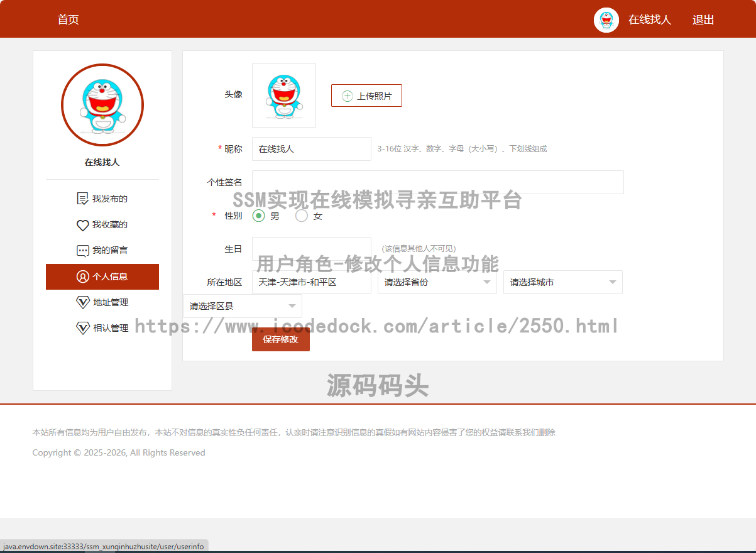Select the 女 gender radio button
Viewport: 756px width, 553px height.
tap(302, 216)
